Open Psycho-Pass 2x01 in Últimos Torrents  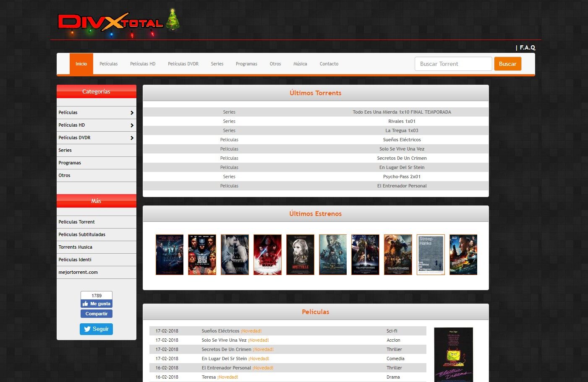click(402, 177)
